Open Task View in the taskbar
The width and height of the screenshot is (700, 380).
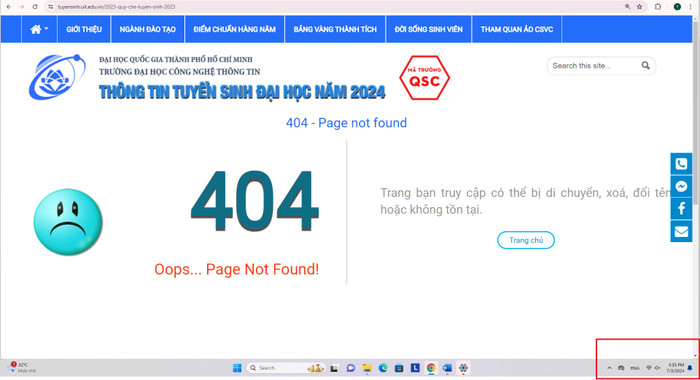point(334,368)
